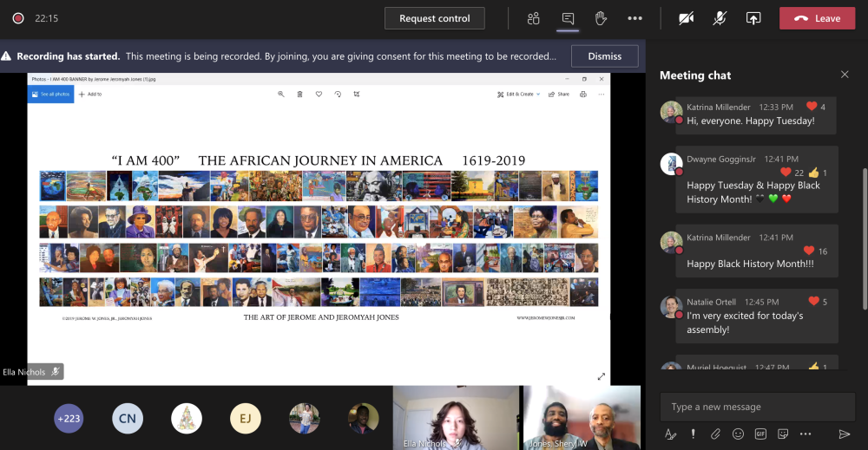Select the CN participant avatar
Screen dimensions: 868x450
pyautogui.click(x=128, y=419)
